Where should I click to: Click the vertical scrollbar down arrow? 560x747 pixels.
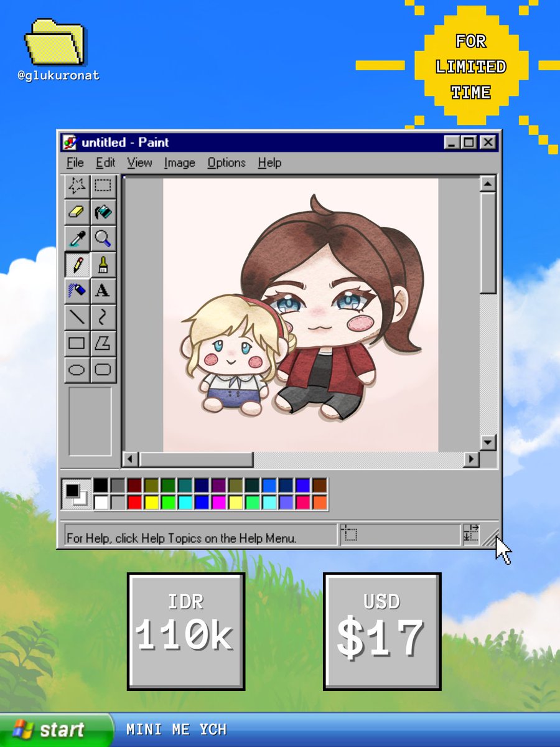488,443
